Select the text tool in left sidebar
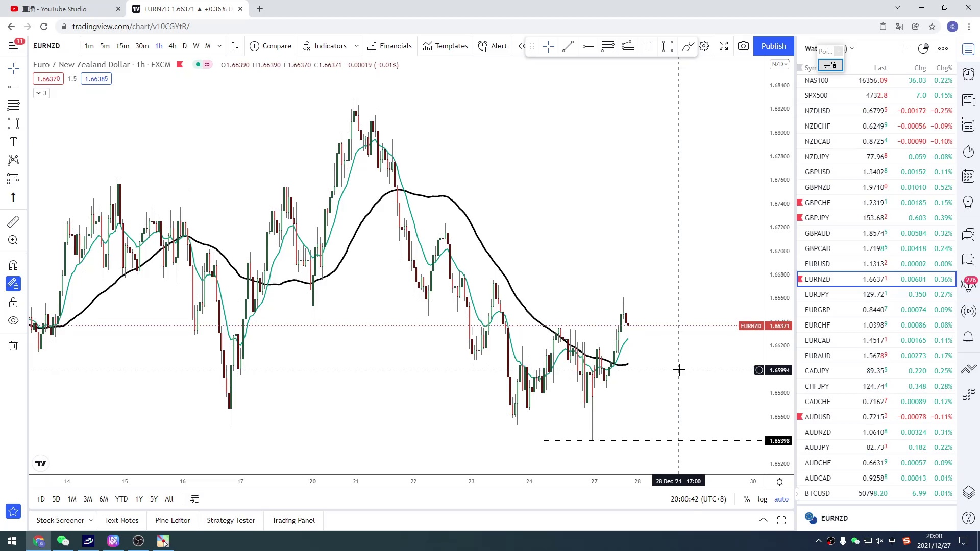 (x=13, y=142)
